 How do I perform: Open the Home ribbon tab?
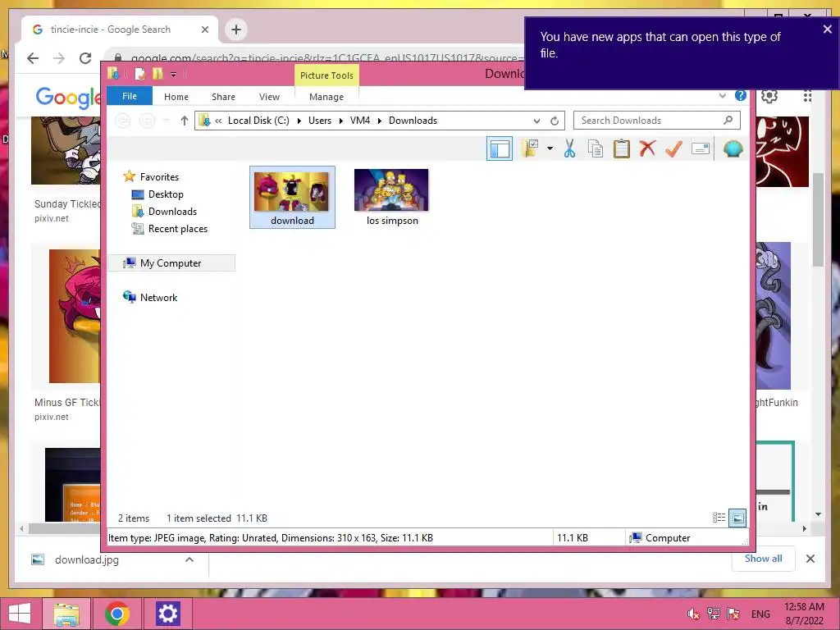click(176, 97)
